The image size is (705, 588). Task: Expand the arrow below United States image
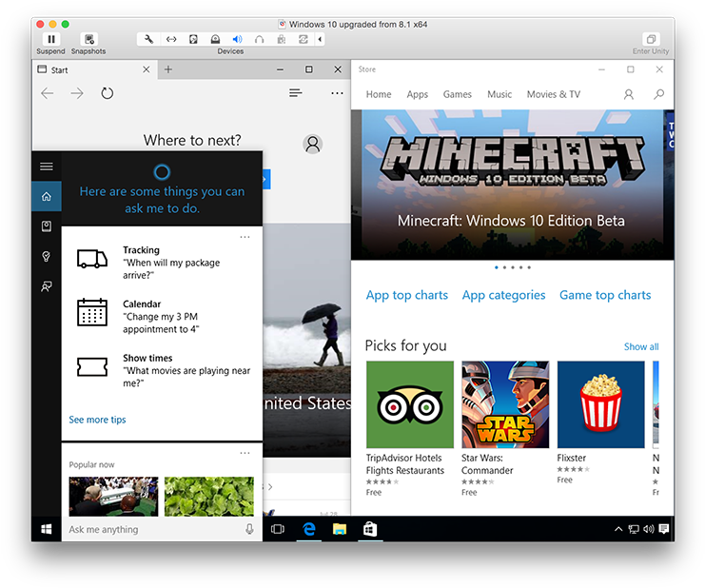pyautogui.click(x=270, y=487)
